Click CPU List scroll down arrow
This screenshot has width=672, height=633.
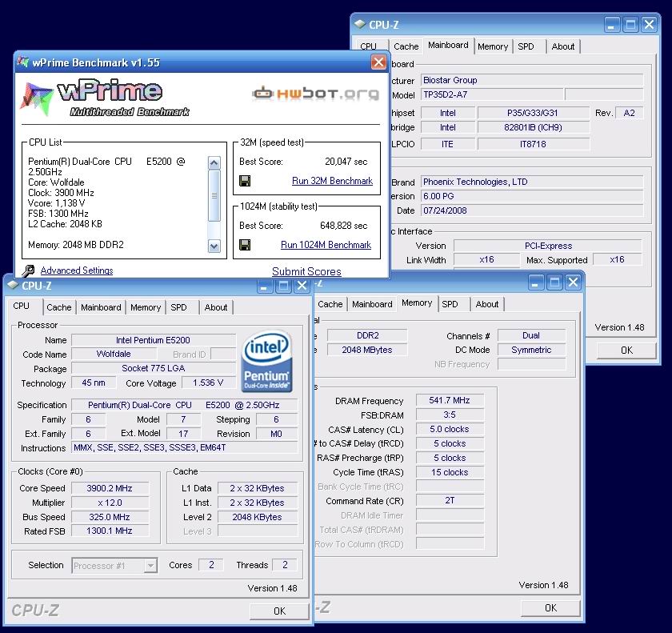(214, 246)
